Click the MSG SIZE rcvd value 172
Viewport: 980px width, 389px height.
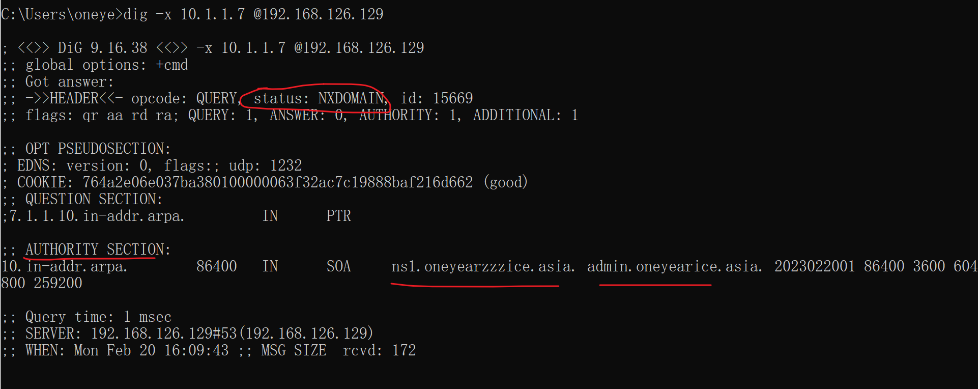[404, 350]
